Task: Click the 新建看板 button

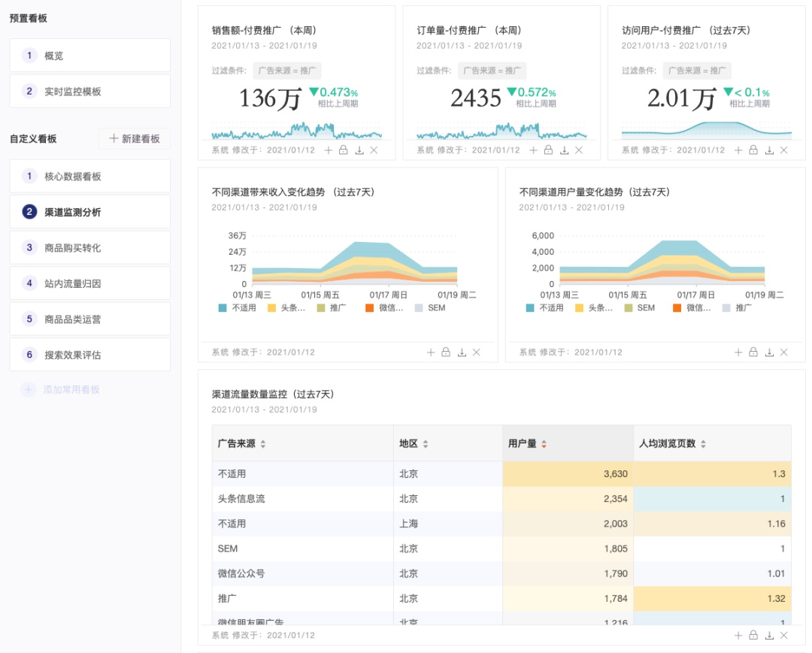Action: point(135,139)
